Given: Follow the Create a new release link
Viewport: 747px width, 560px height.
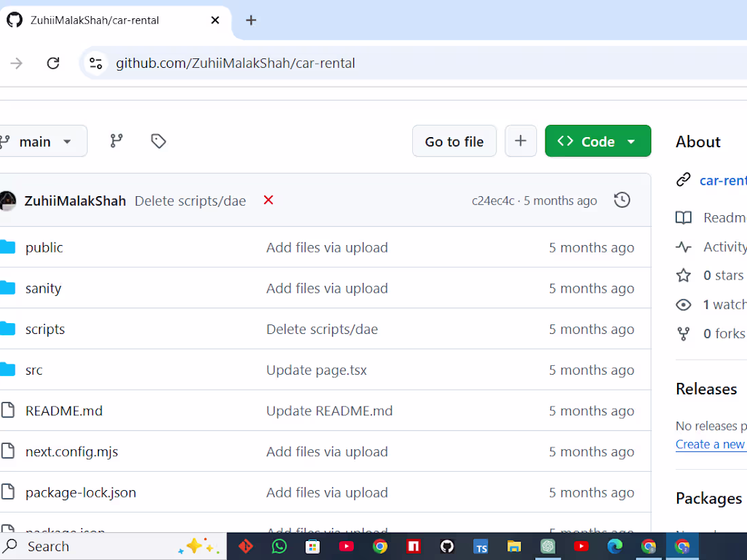Looking at the screenshot, I should coord(710,444).
